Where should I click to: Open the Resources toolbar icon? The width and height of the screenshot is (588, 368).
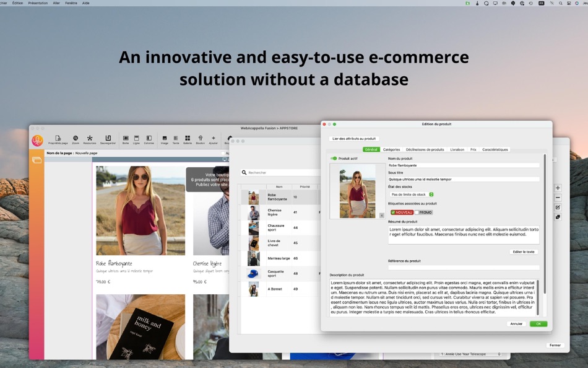point(90,139)
